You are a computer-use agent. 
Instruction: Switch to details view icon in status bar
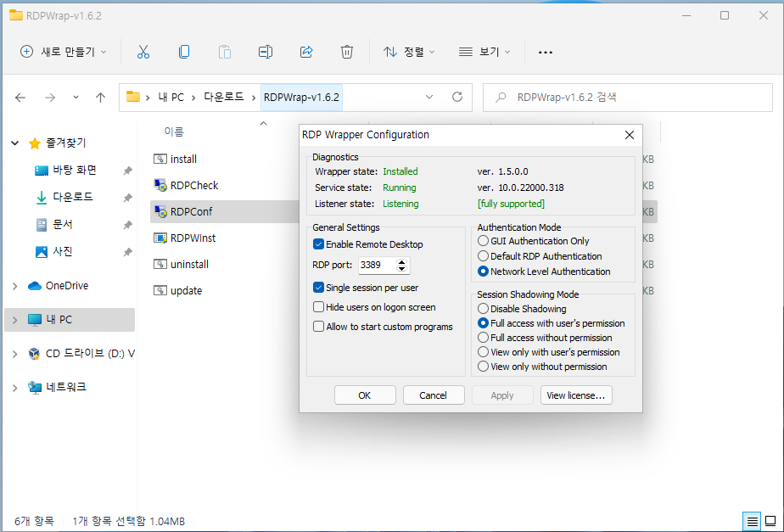[x=753, y=522]
